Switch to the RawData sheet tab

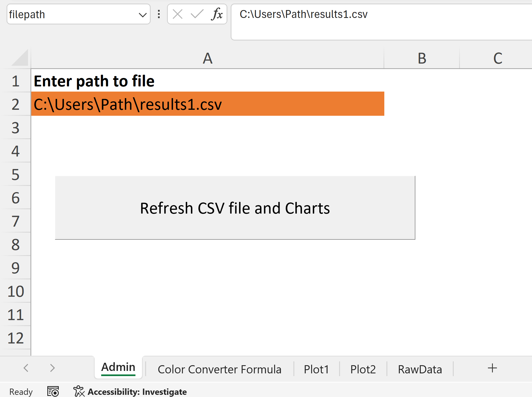point(420,369)
